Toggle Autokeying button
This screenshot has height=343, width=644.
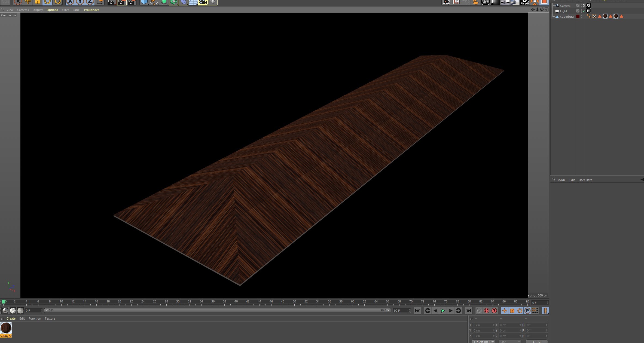[486, 311]
